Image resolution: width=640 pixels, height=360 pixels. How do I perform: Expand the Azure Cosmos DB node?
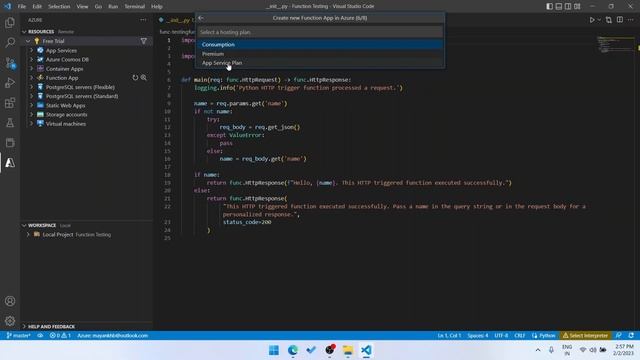tap(31, 59)
